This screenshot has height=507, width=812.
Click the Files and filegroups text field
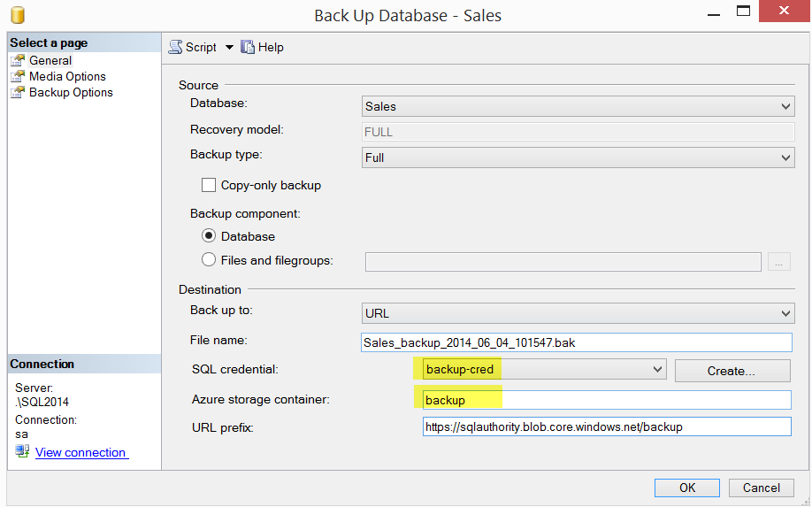(563, 262)
